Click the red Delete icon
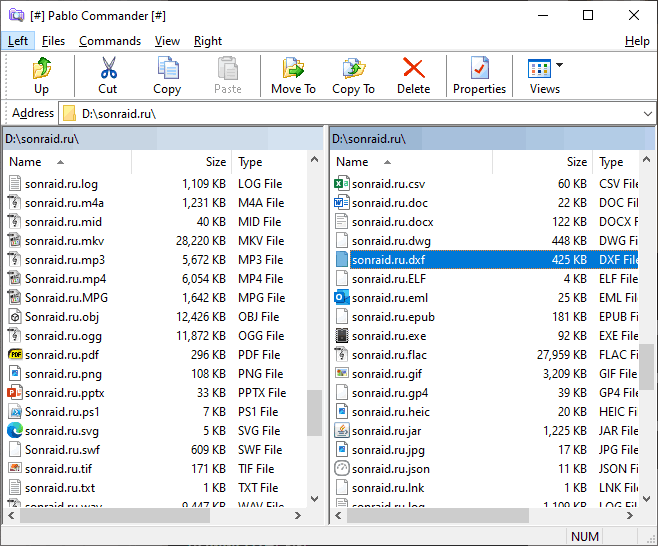Image resolution: width=658 pixels, height=546 pixels. point(414,68)
